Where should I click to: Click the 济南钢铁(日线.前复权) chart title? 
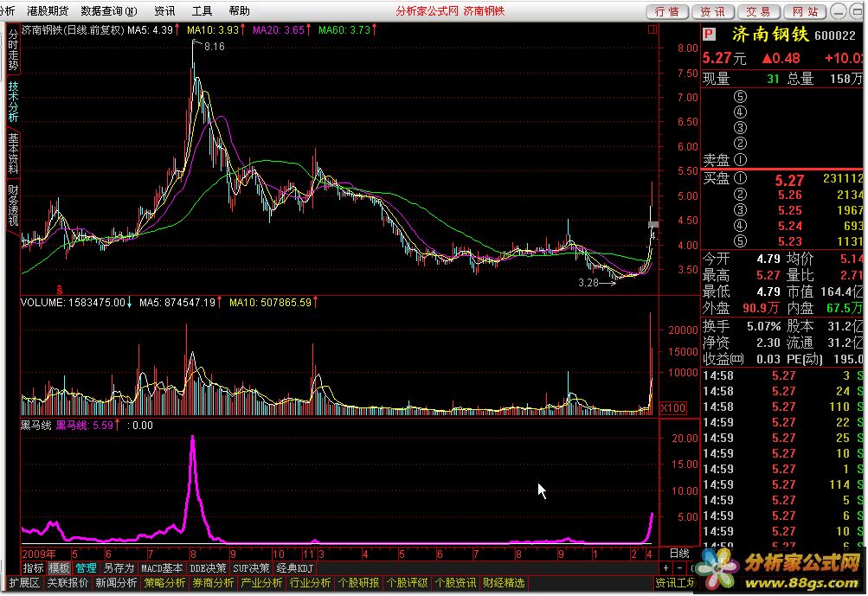tap(73, 30)
